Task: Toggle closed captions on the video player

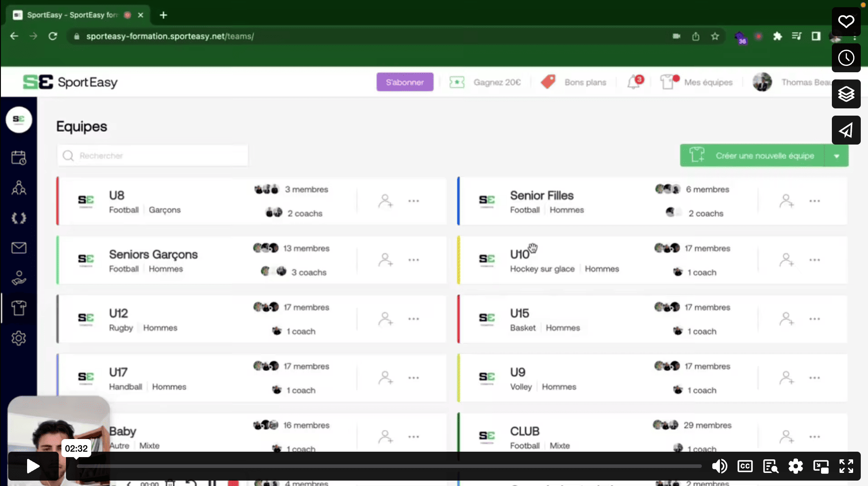Action: tap(745, 466)
